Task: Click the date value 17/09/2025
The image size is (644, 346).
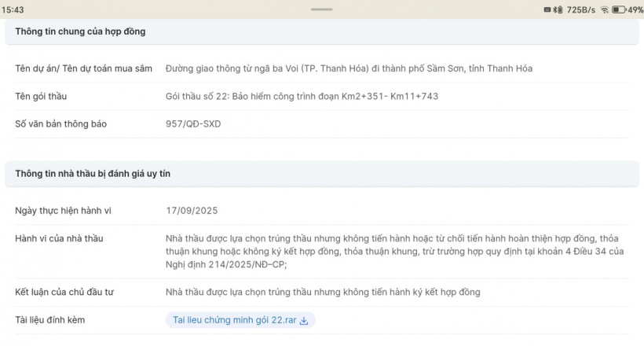Action: tap(192, 211)
